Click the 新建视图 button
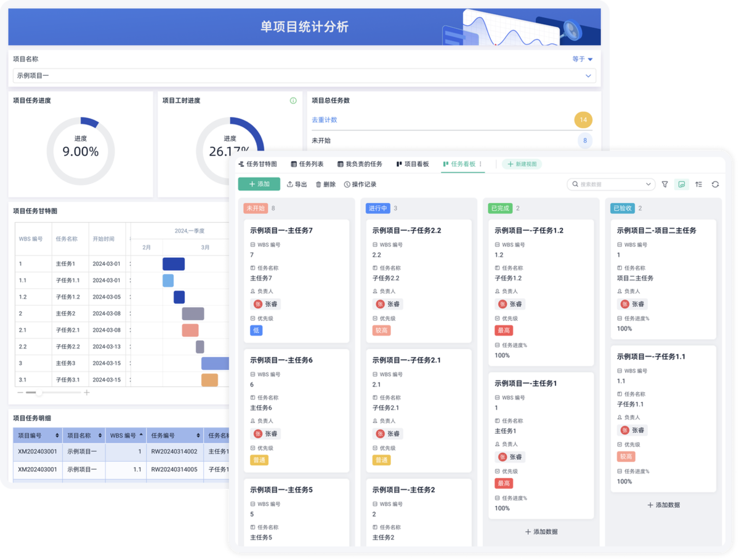739x560 pixels. click(x=522, y=164)
